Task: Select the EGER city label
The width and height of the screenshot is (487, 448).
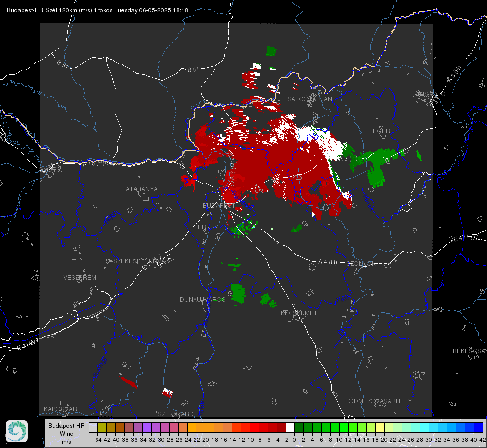Action: click(x=381, y=131)
